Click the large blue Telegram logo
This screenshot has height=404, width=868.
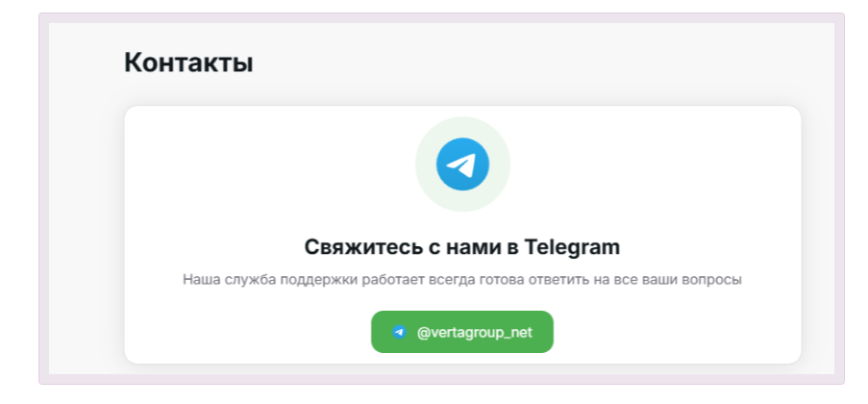point(462,164)
